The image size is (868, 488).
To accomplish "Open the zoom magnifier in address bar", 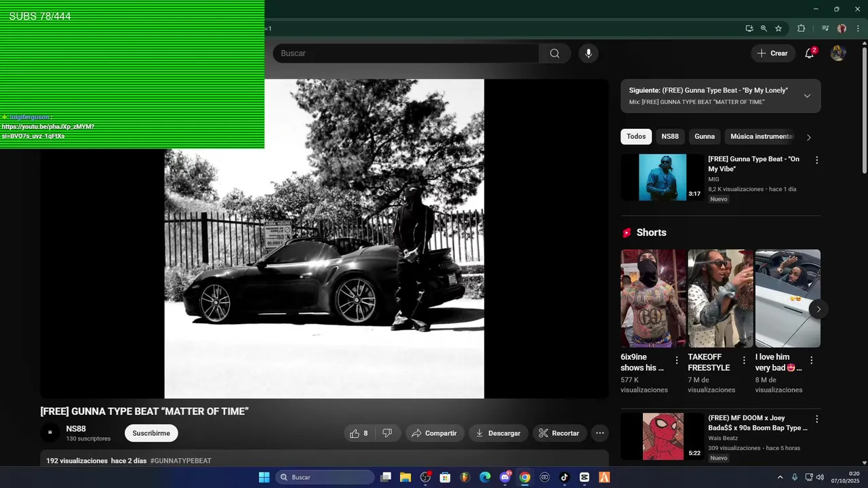I will 764,28.
